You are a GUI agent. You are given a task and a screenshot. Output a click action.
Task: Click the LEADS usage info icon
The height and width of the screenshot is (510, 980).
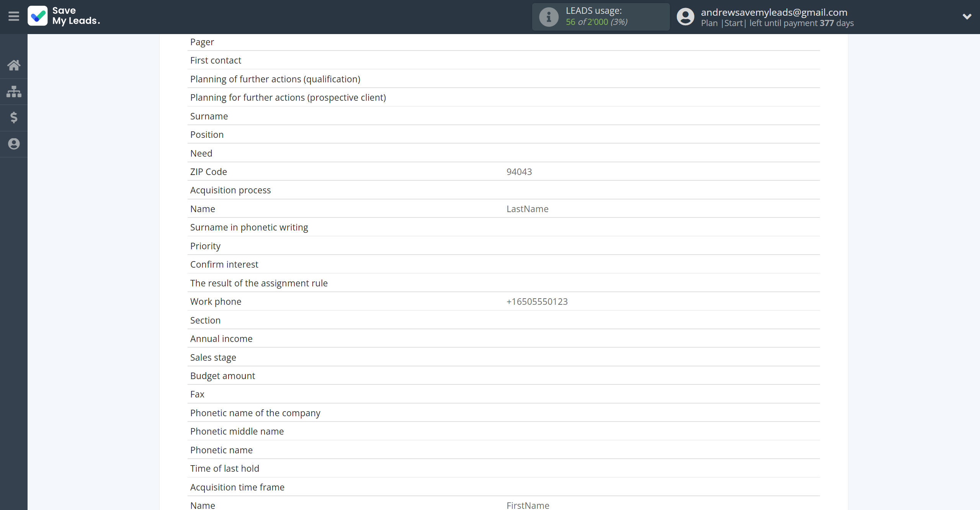click(549, 17)
